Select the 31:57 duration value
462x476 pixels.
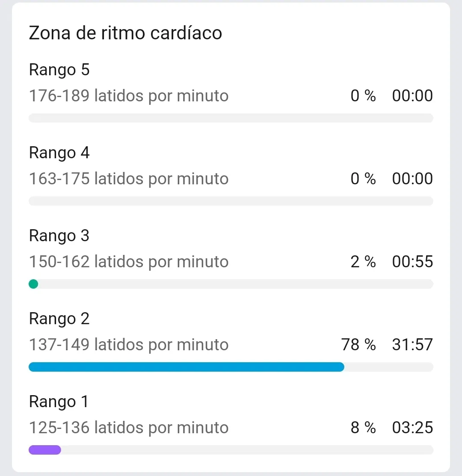click(412, 345)
